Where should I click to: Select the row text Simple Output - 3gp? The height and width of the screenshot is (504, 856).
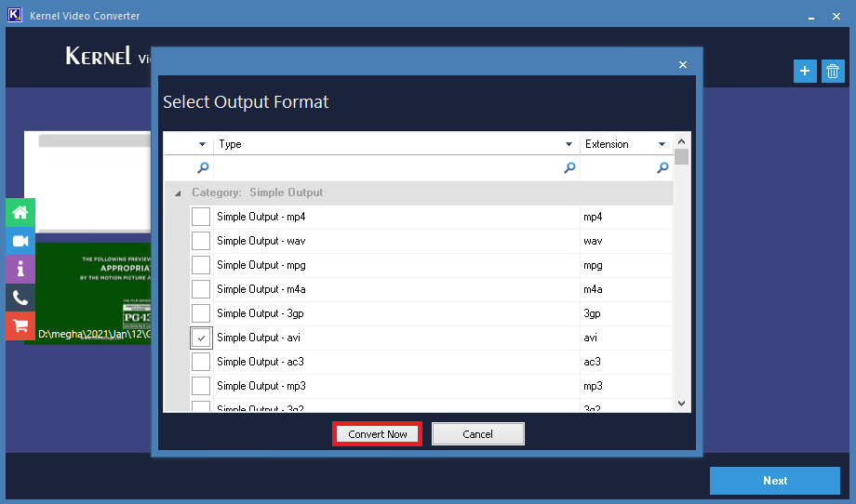point(261,313)
